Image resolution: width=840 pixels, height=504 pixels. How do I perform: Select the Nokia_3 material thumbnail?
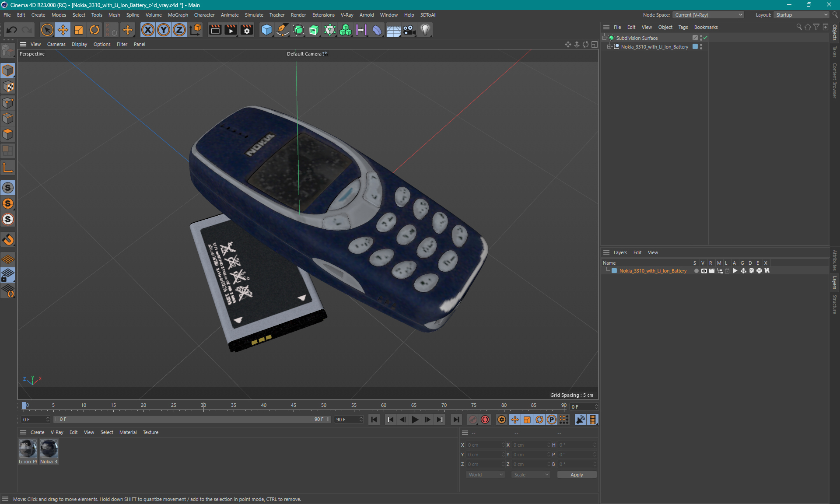click(x=49, y=449)
